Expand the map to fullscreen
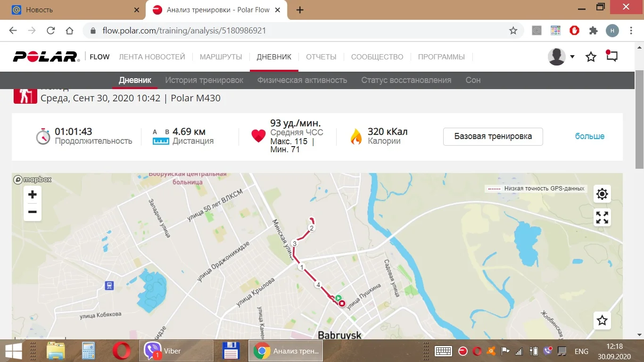 click(x=602, y=217)
